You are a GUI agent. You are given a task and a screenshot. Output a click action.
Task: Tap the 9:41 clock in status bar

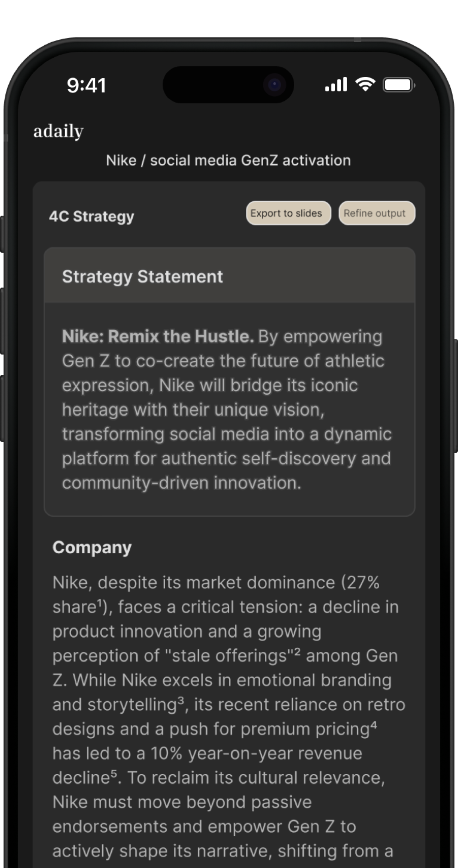pos(86,86)
